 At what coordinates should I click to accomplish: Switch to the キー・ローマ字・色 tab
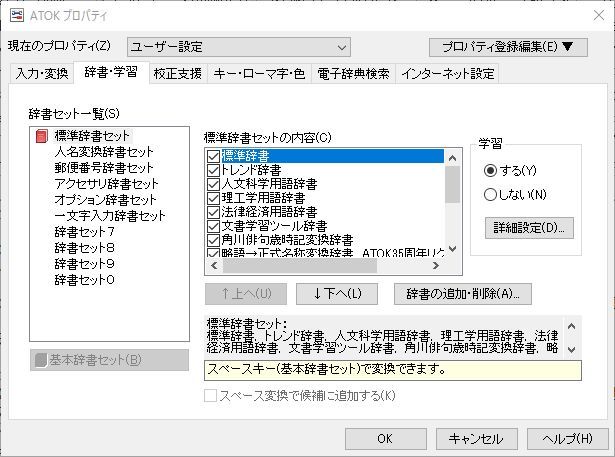[259, 73]
